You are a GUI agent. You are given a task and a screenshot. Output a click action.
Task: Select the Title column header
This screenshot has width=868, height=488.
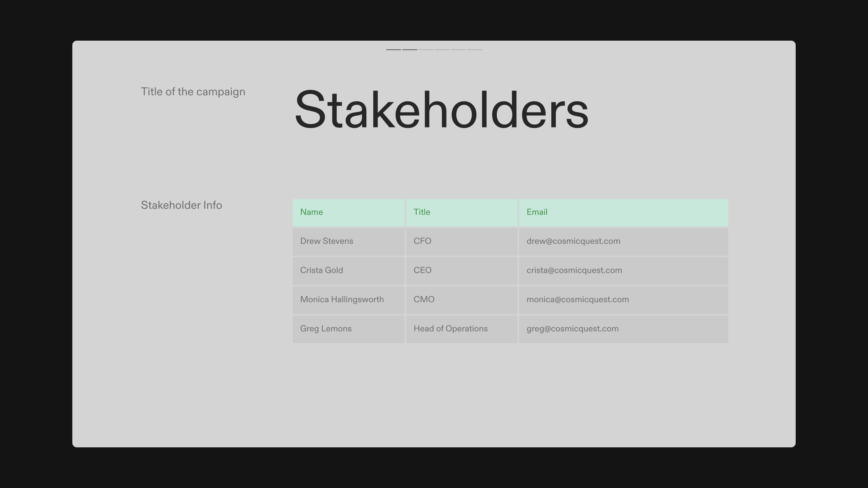[462, 213]
